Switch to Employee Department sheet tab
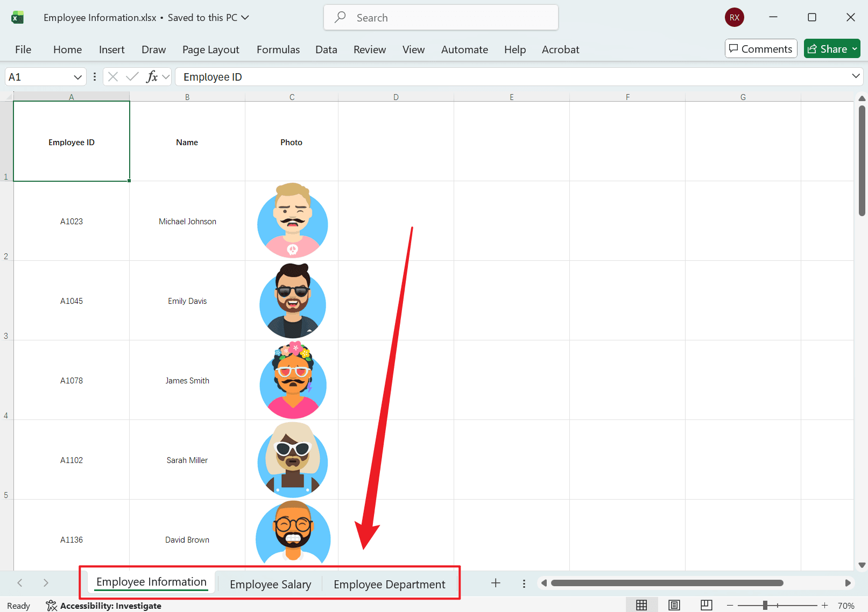The image size is (868, 612). click(389, 584)
